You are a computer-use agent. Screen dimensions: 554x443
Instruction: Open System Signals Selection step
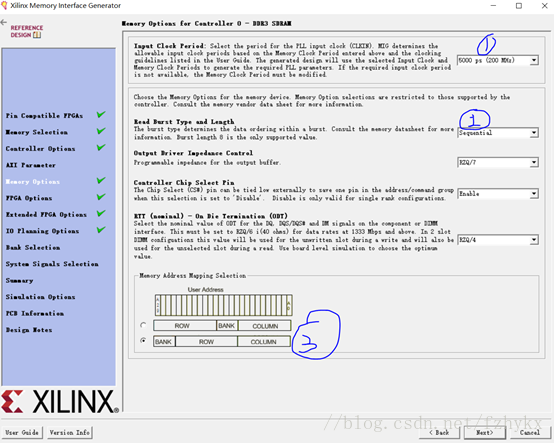52,264
